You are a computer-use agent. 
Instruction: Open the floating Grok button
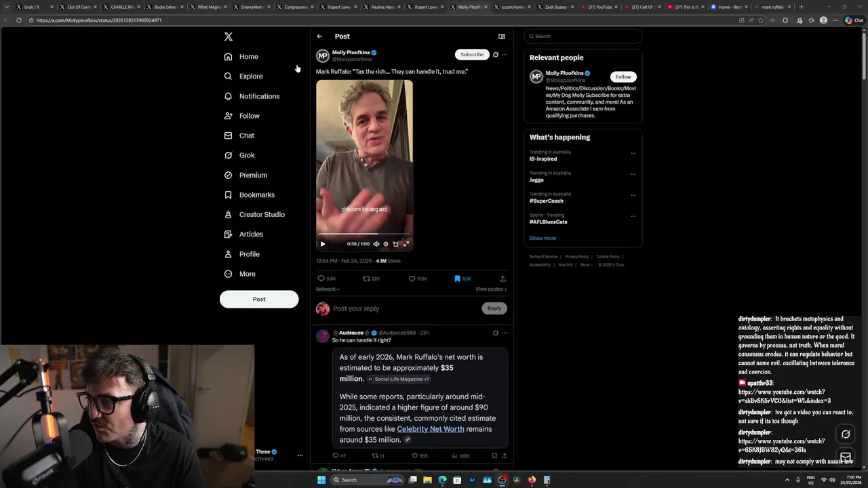coord(846,434)
